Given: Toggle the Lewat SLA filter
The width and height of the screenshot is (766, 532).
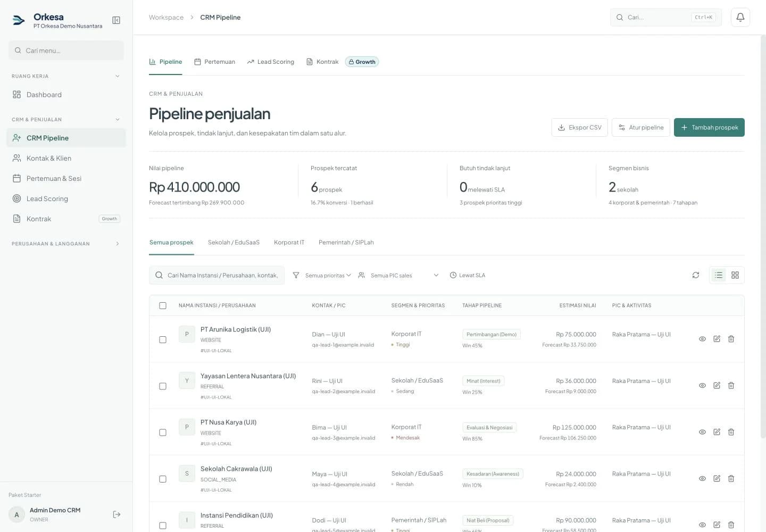Looking at the screenshot, I should 468,275.
